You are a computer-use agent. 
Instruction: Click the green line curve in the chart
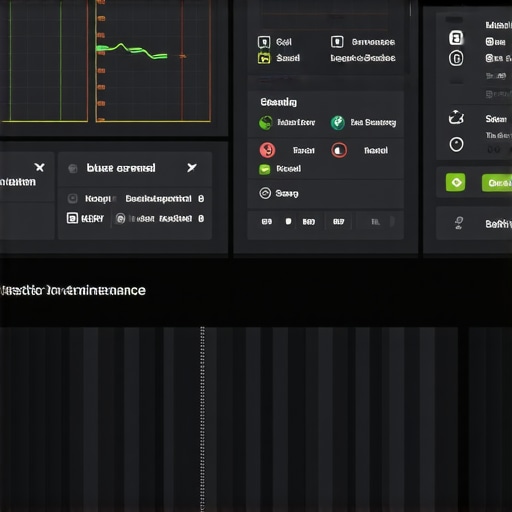click(x=132, y=51)
